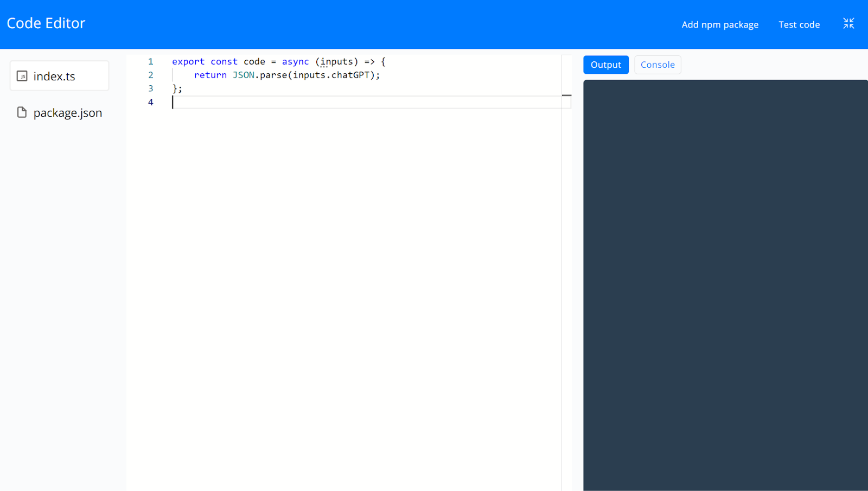
Task: Click the closing '};' on line 3
Action: (177, 88)
